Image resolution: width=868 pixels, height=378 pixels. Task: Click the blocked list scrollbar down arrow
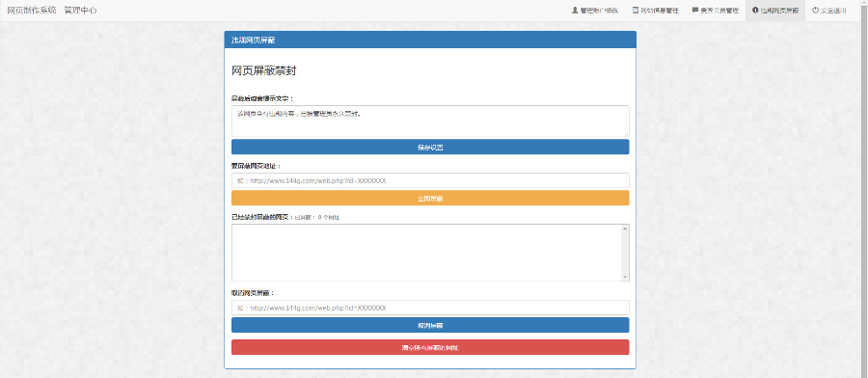pos(625,277)
